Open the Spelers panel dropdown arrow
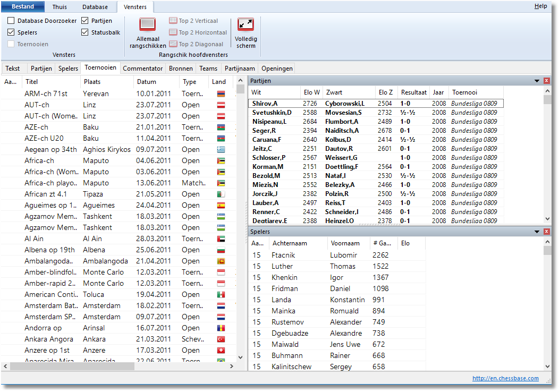The height and width of the screenshot is (392, 559). [x=537, y=232]
